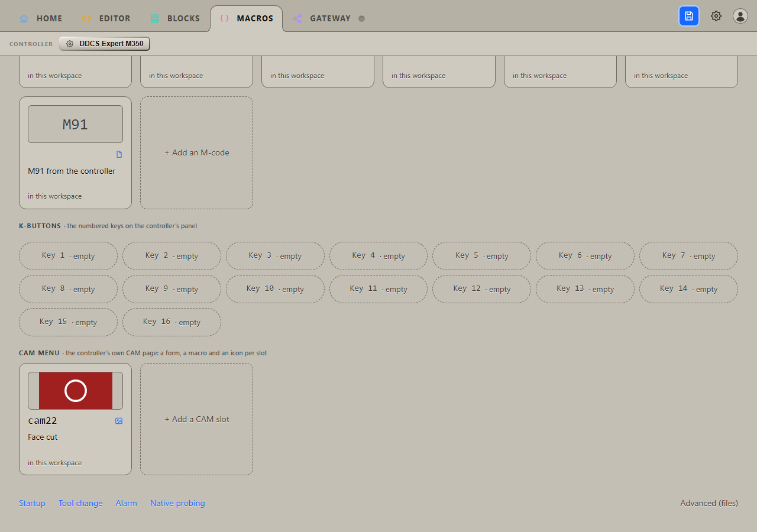Select the Key 9 slot
The height and width of the screenshot is (532, 757).
[x=172, y=289]
